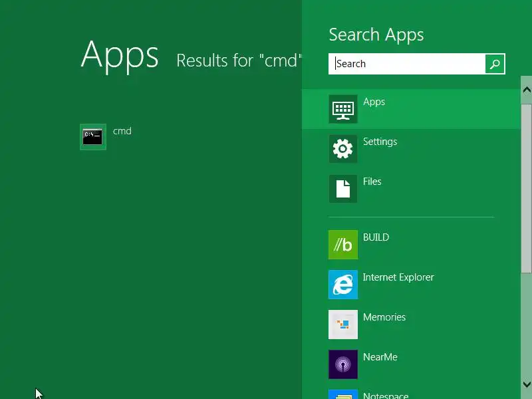Open the cmd app icon in the results

coord(93,137)
